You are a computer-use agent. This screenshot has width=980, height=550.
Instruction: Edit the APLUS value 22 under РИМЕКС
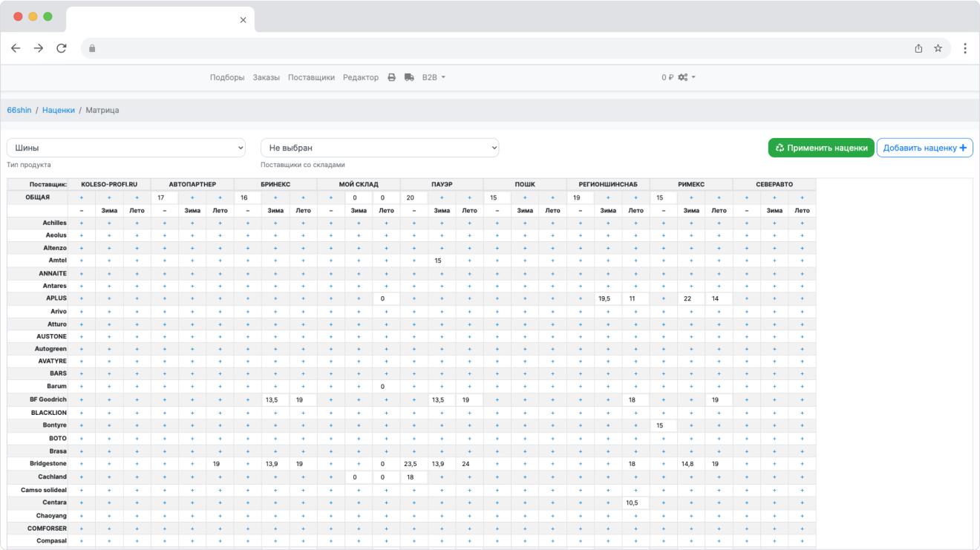click(691, 298)
